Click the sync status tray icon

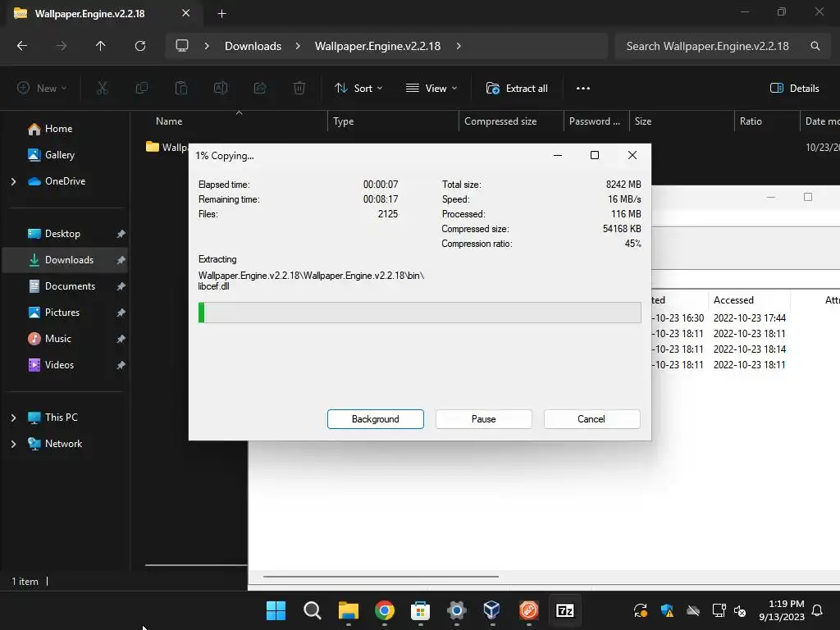click(x=641, y=610)
